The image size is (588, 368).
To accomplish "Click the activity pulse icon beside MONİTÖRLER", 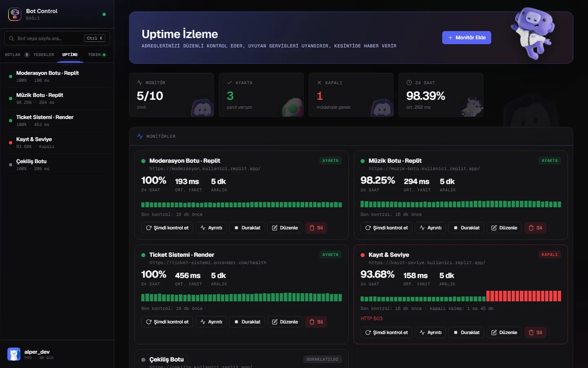I will [x=140, y=136].
